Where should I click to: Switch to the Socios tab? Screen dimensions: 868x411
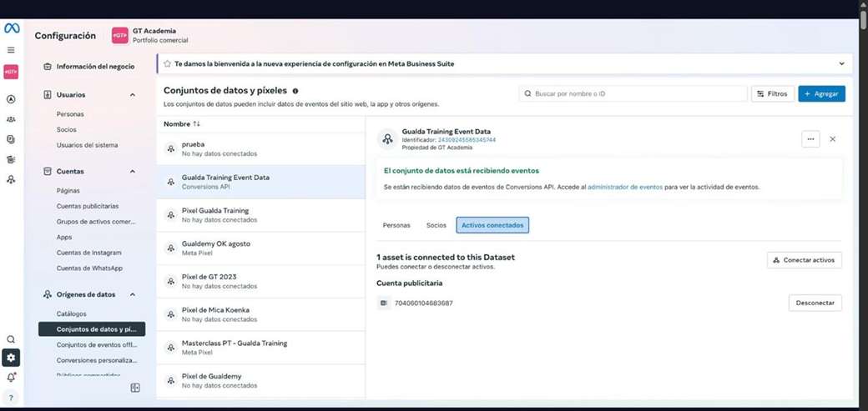(437, 226)
